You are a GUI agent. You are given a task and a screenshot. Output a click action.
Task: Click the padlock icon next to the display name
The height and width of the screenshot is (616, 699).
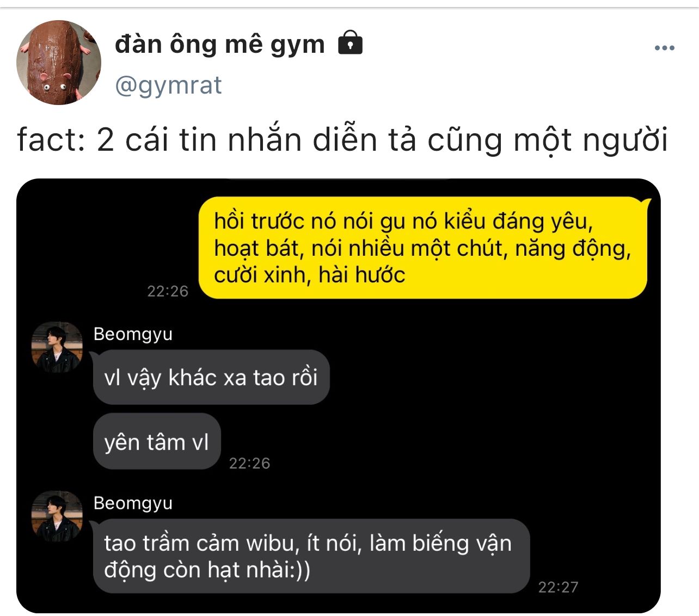(351, 43)
